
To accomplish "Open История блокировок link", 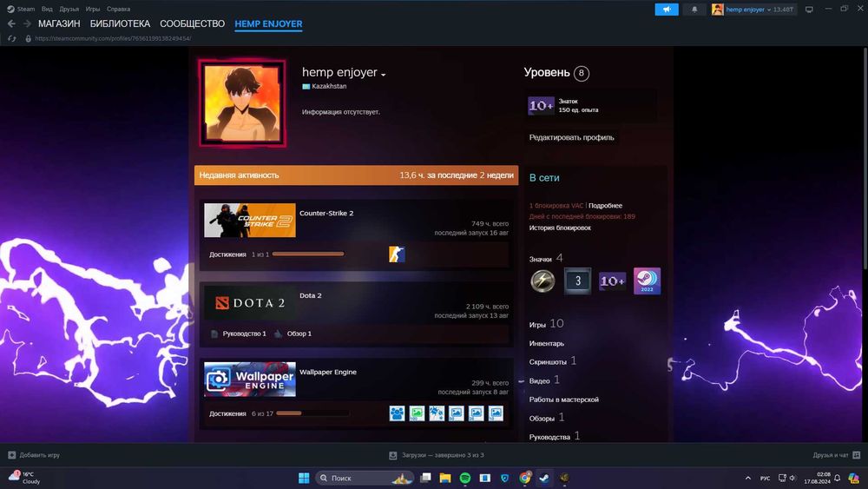I will tap(560, 228).
